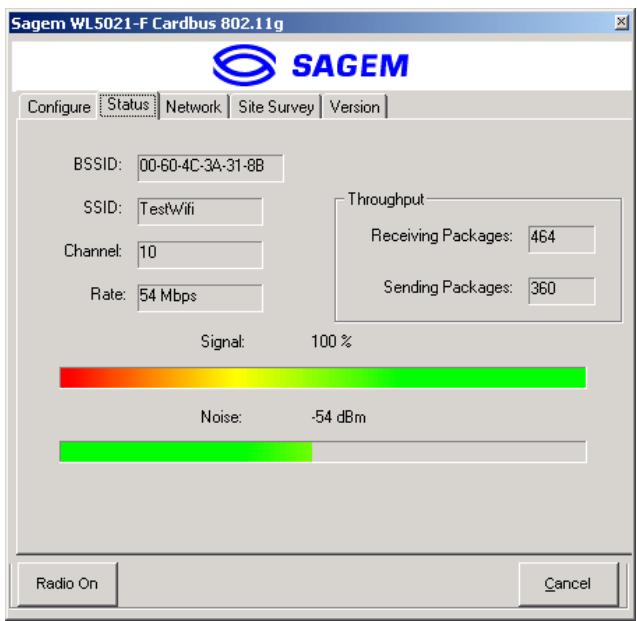Click the Sagem logo emblem

click(x=245, y=65)
